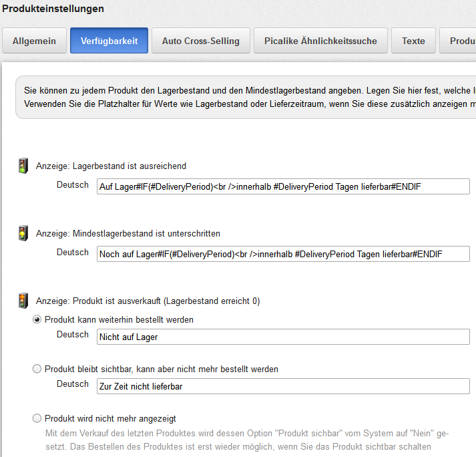Screen dimensions: 476x457
Task: Click 'Anzeige: Produkt ist ausverkauft' label
Action: pos(148,301)
